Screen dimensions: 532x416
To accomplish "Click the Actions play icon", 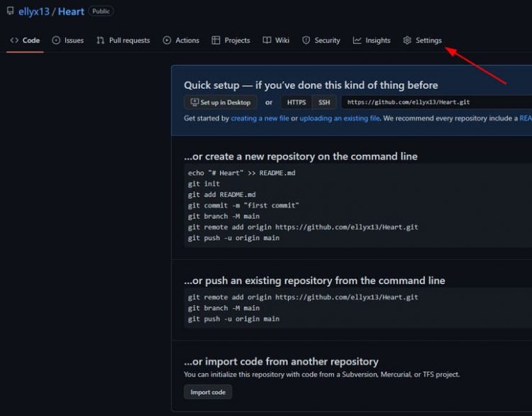I will tap(167, 40).
